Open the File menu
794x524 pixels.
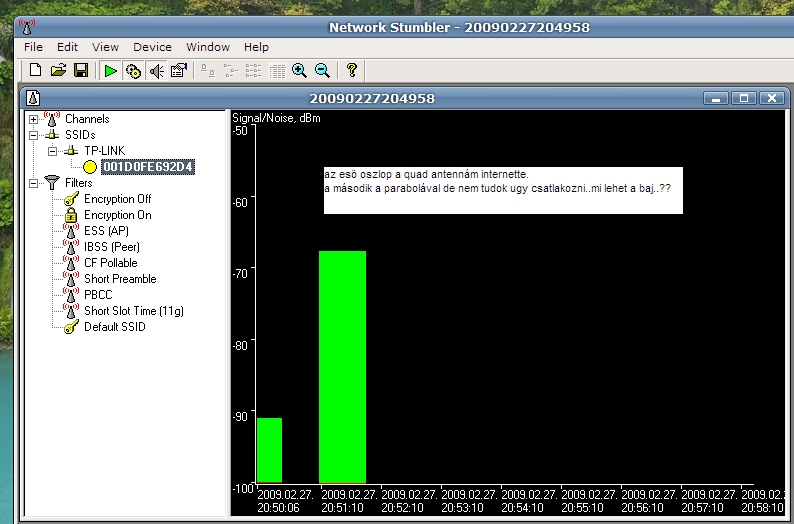[33, 47]
